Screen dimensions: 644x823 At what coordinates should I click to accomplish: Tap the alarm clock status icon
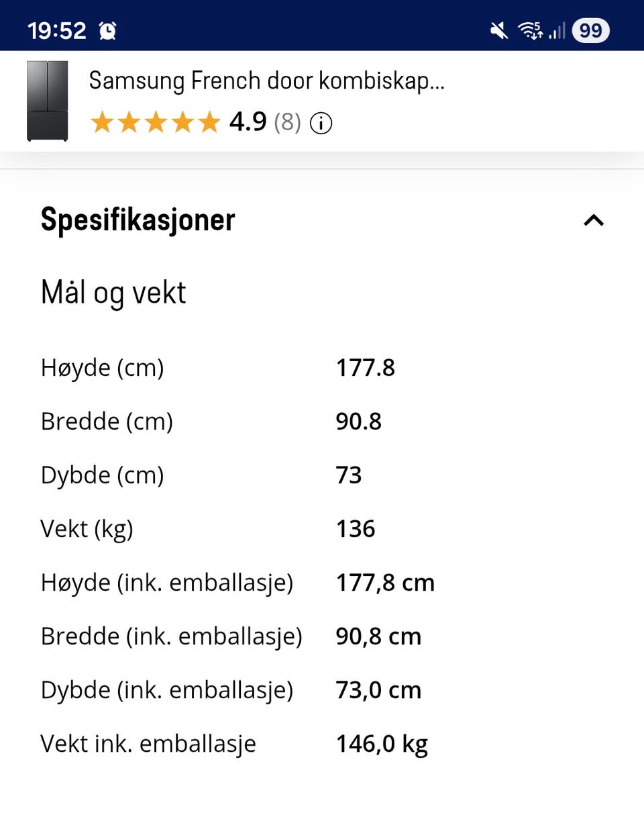pyautogui.click(x=107, y=30)
